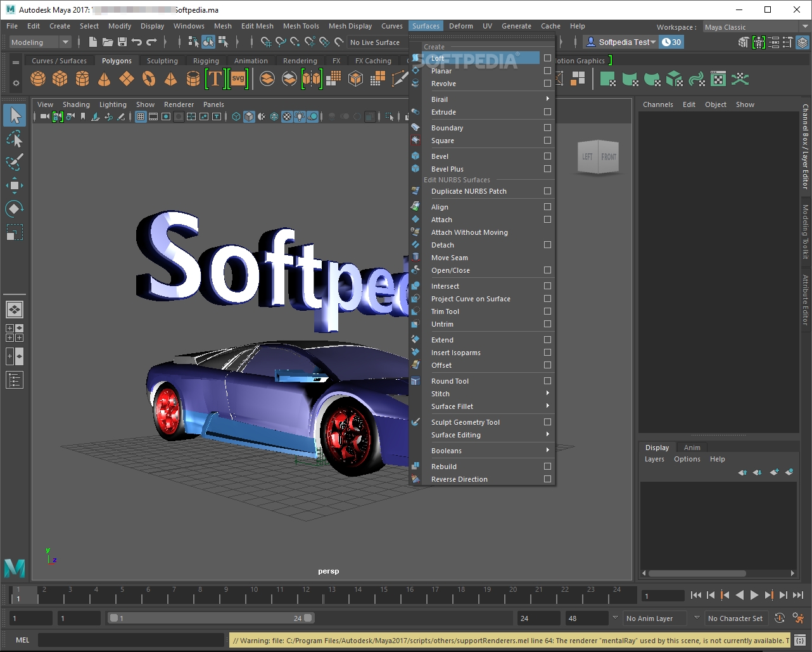Open the Softpedia Test account dropdown

tap(621, 42)
